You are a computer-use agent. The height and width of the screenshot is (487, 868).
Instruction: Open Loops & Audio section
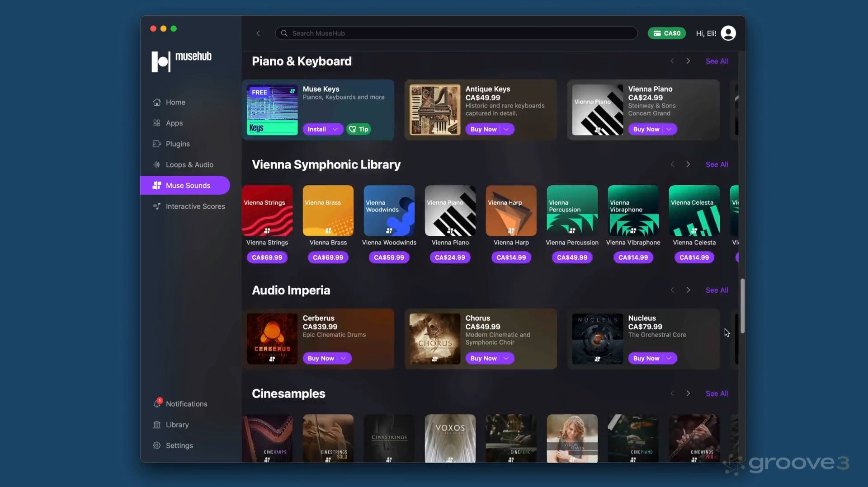(189, 164)
